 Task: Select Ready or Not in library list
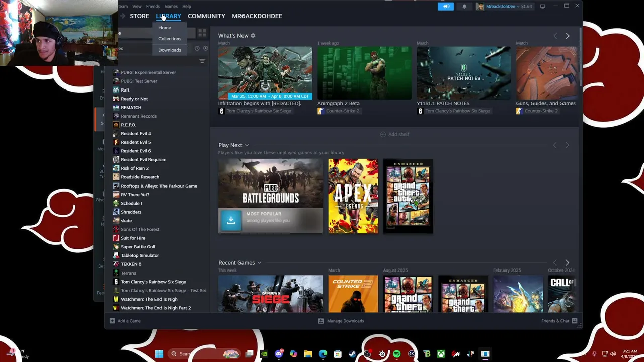coord(134,99)
